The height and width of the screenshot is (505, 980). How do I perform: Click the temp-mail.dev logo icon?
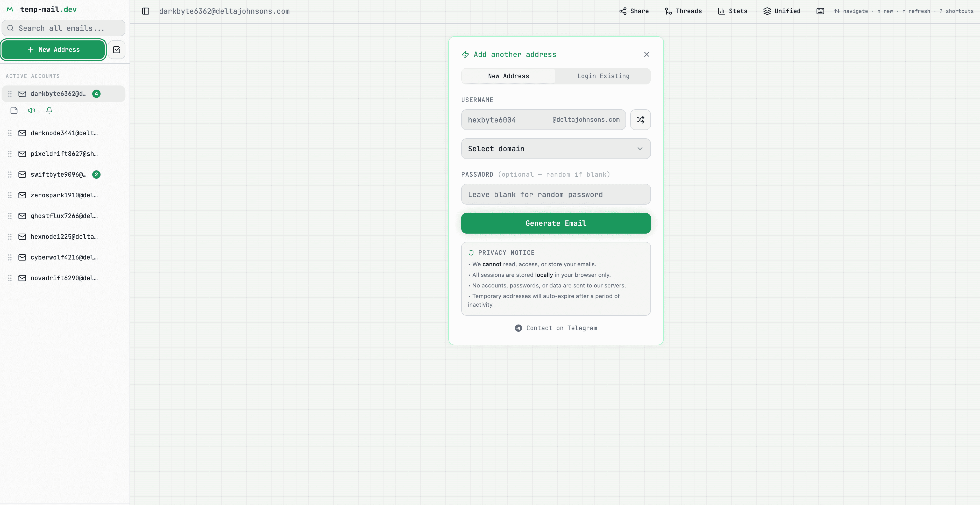(x=10, y=9)
